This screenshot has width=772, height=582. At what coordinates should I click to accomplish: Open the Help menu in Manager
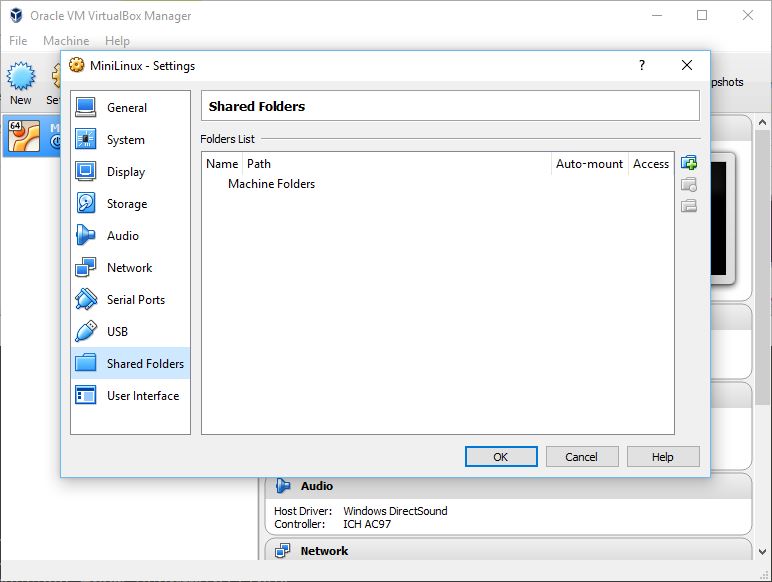(x=117, y=41)
